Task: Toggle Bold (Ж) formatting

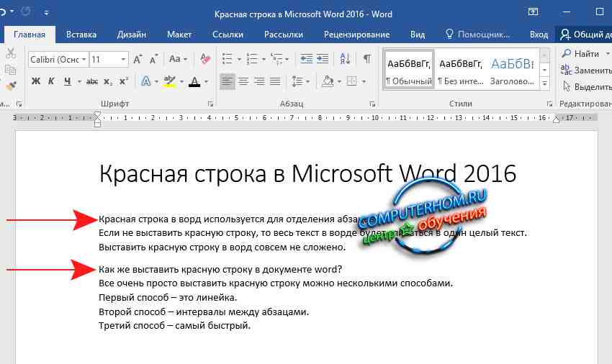Action: coord(35,81)
